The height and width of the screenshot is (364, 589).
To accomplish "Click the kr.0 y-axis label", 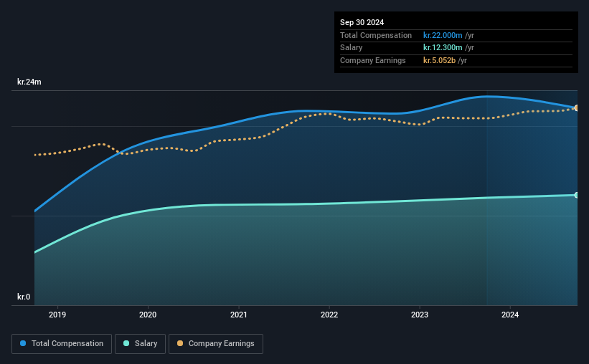I will click(24, 297).
